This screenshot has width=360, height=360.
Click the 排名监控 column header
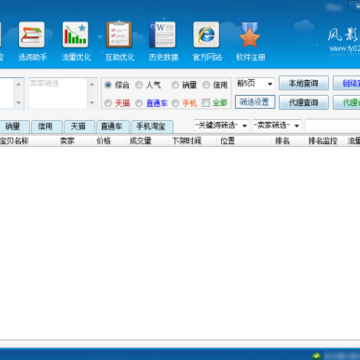coord(325,141)
